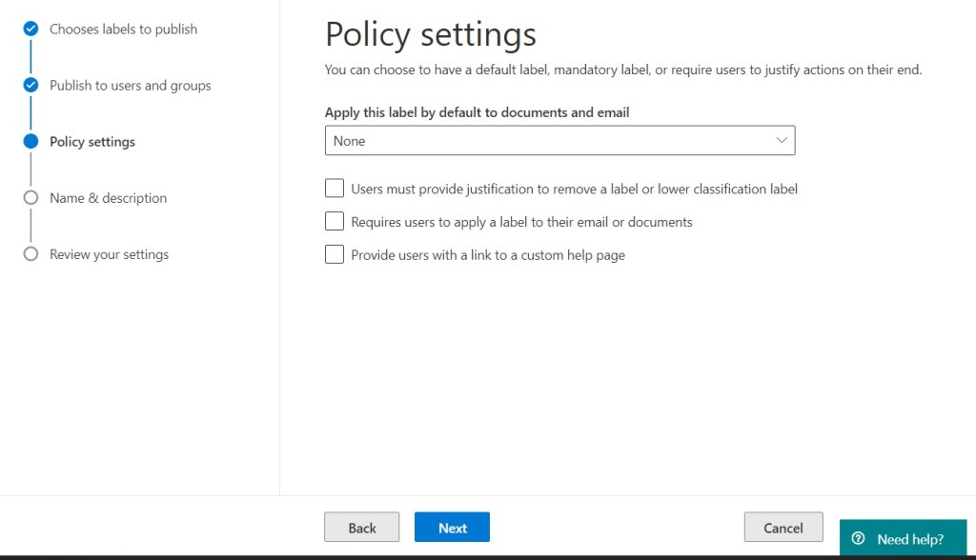The width and height of the screenshot is (976, 560).
Task: Cancel the policy wizard
Action: click(x=783, y=528)
